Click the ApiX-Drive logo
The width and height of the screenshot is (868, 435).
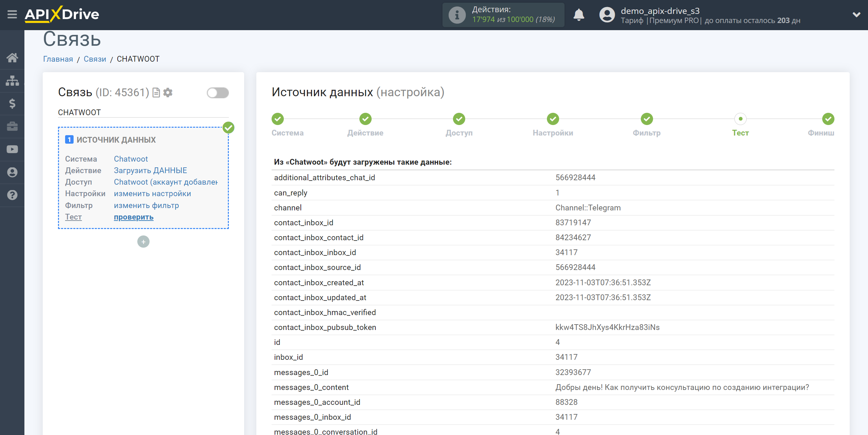coord(62,15)
